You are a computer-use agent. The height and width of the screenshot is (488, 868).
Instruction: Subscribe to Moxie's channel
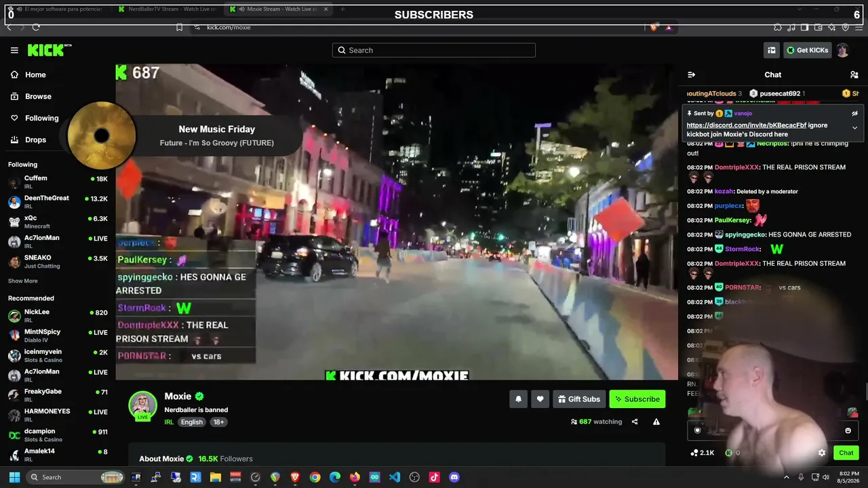(637, 399)
